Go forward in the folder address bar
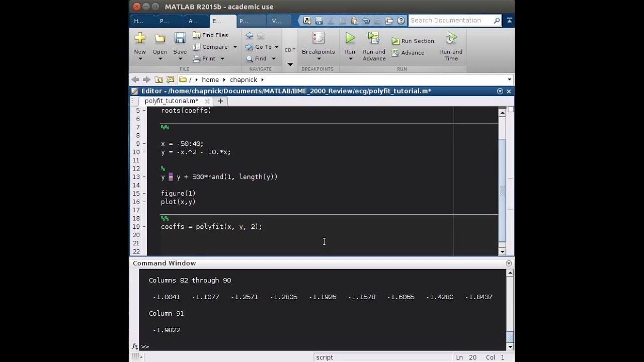This screenshot has height=362, width=644. click(x=146, y=79)
